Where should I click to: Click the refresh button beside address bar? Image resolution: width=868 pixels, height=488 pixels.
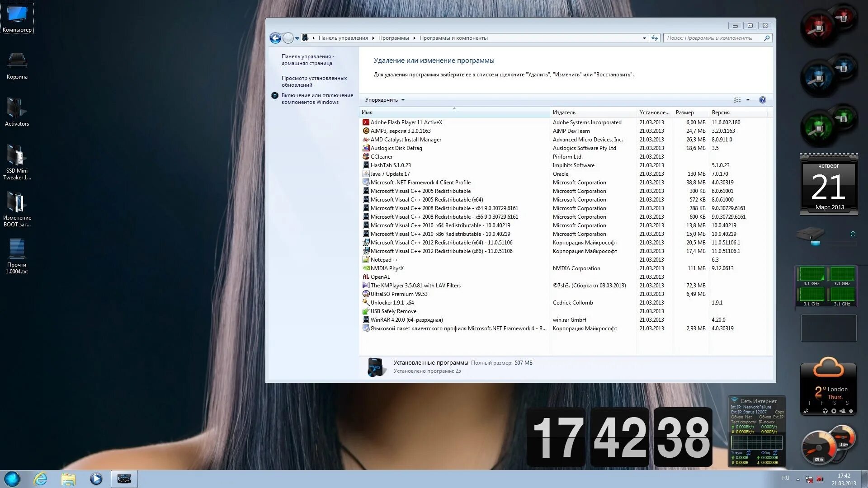[x=655, y=38]
